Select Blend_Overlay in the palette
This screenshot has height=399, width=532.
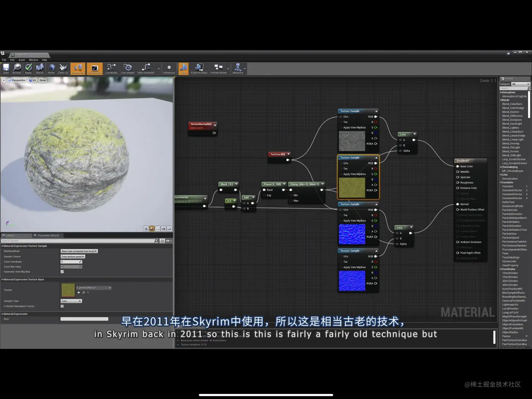pyautogui.click(x=511, y=144)
